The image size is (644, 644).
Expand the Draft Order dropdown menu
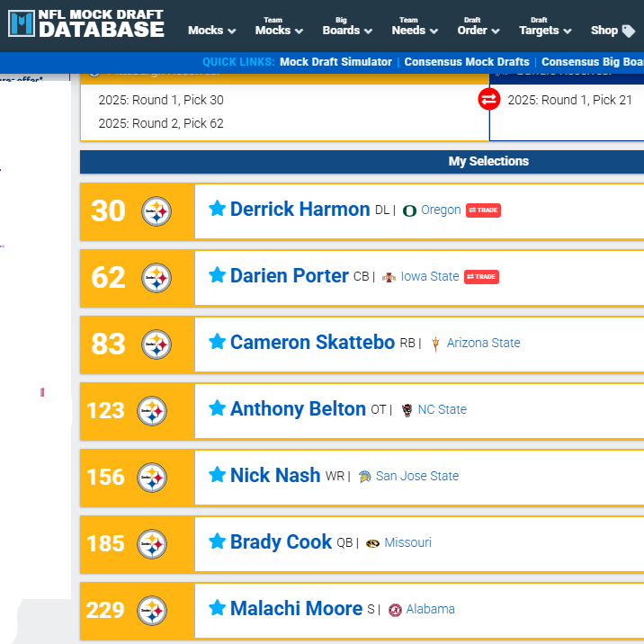tap(479, 26)
